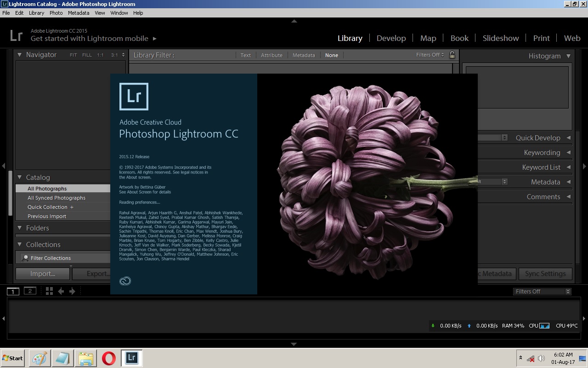The image size is (588, 368).
Task: Switch to the Web module
Action: [572, 38]
